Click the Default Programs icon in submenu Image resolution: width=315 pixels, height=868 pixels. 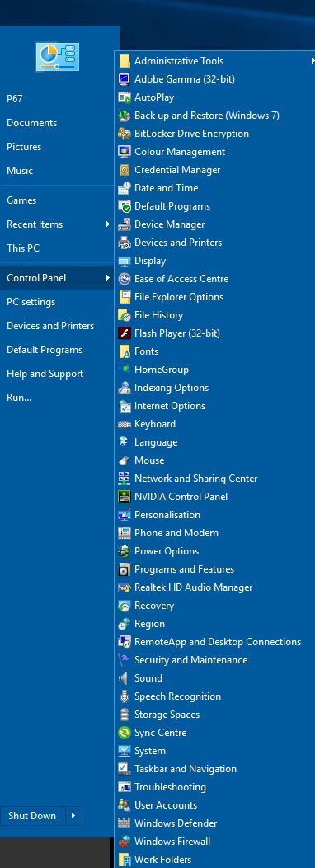125,206
